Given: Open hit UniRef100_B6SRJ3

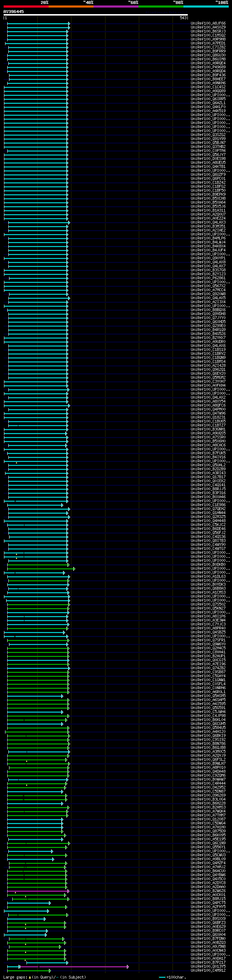Looking at the screenshot, I should (208, 31).
